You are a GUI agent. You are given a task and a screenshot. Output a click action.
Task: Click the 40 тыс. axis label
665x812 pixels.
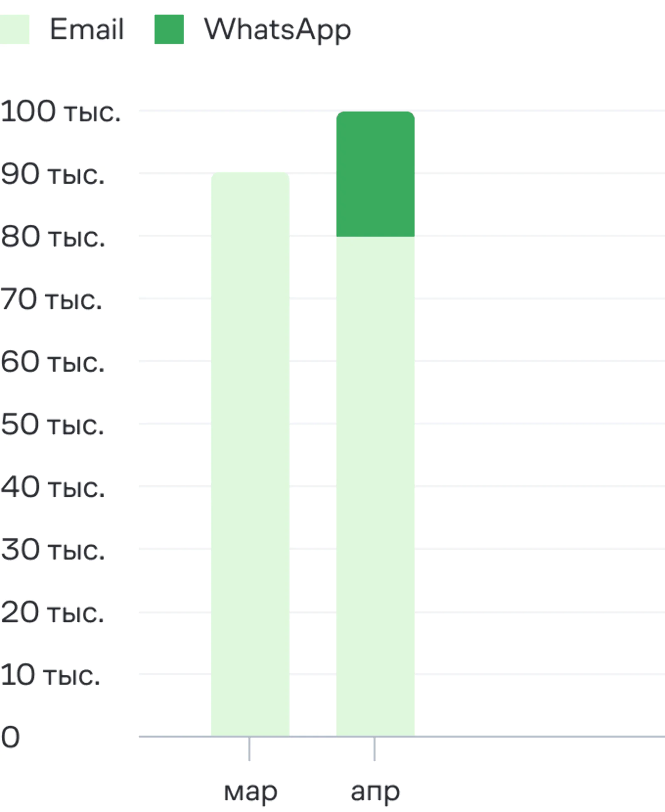pos(52,487)
